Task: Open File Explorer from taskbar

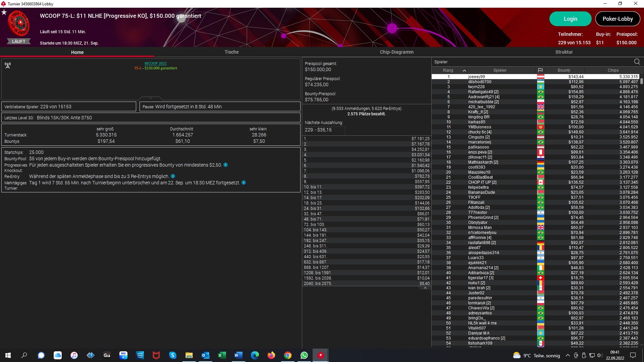Action: click(x=189, y=355)
